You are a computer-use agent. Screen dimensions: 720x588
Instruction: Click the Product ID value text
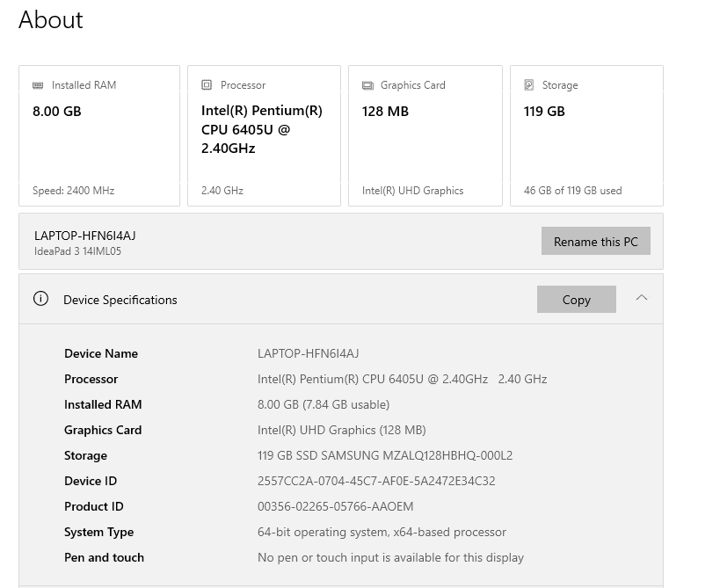click(335, 506)
